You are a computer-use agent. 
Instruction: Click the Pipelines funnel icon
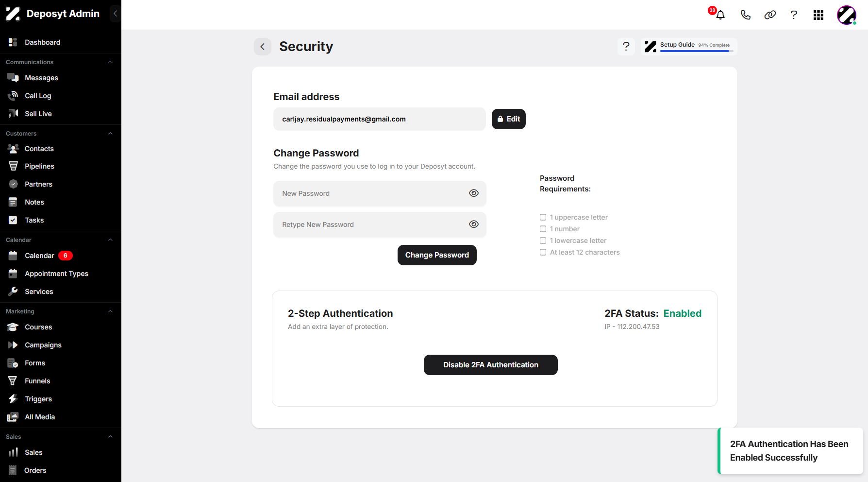[x=13, y=166]
